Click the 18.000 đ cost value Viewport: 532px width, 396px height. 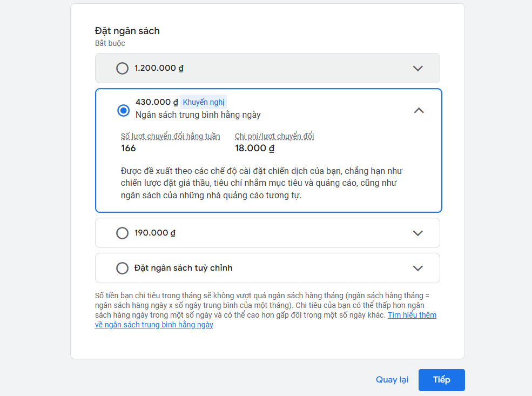(x=254, y=148)
